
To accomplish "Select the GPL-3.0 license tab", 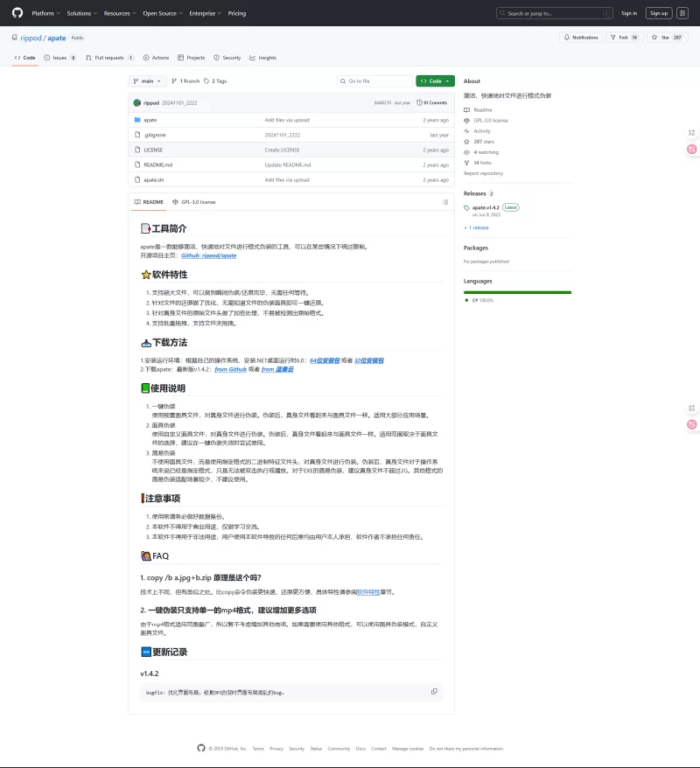I will (x=193, y=202).
